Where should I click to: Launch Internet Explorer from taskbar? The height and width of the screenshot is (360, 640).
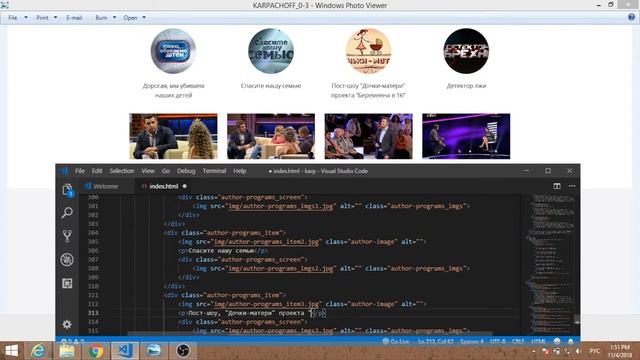coord(38,351)
